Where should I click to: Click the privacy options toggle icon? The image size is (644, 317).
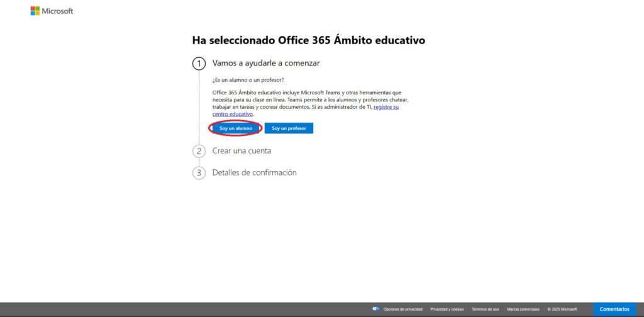[x=376, y=309]
